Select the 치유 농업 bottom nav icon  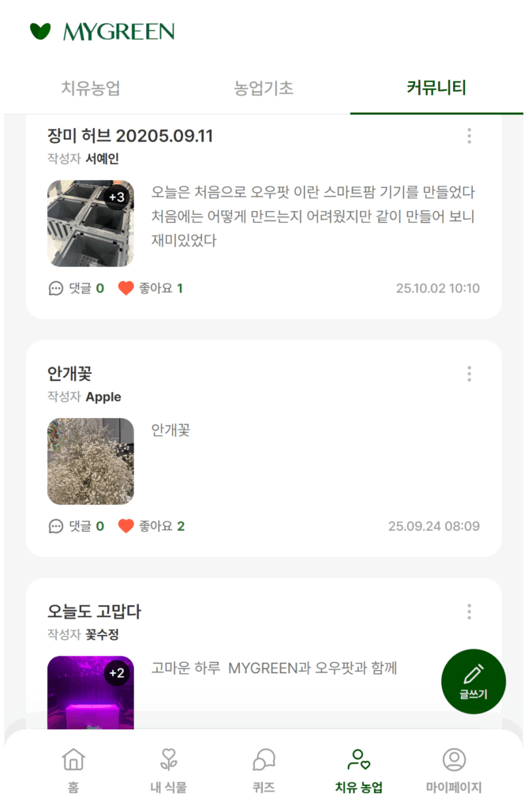pyautogui.click(x=358, y=760)
